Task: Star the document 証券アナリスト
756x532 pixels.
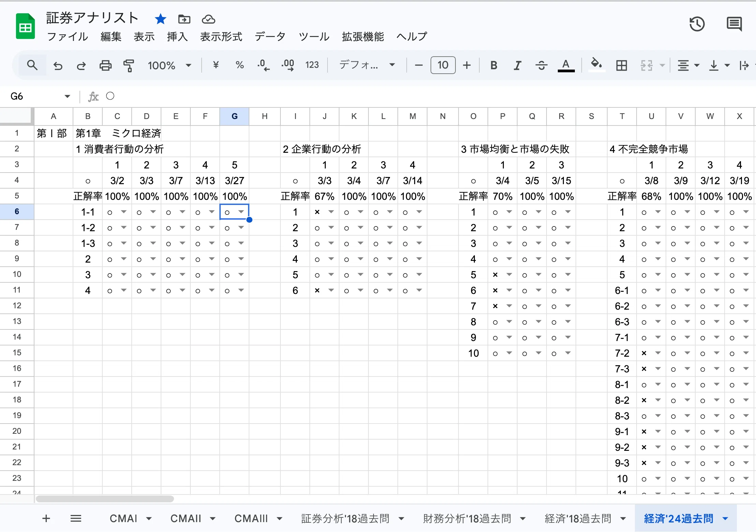Action: [160, 19]
